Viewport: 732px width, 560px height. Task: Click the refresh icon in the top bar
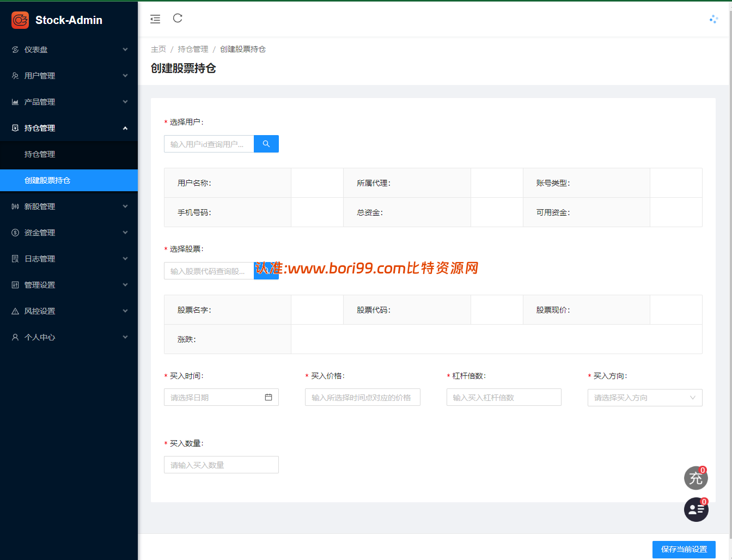[178, 19]
